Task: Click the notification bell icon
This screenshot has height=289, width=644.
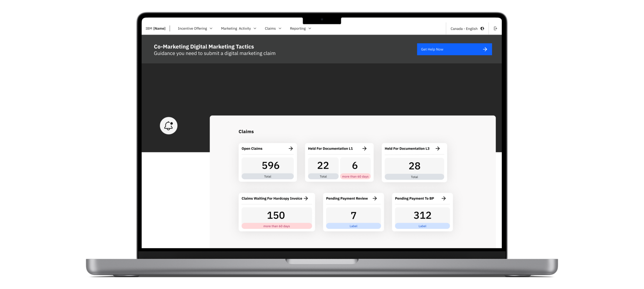Action: coord(169,126)
